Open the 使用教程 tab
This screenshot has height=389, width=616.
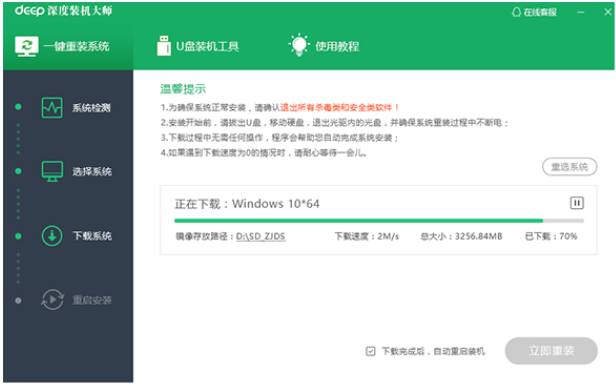click(324, 46)
